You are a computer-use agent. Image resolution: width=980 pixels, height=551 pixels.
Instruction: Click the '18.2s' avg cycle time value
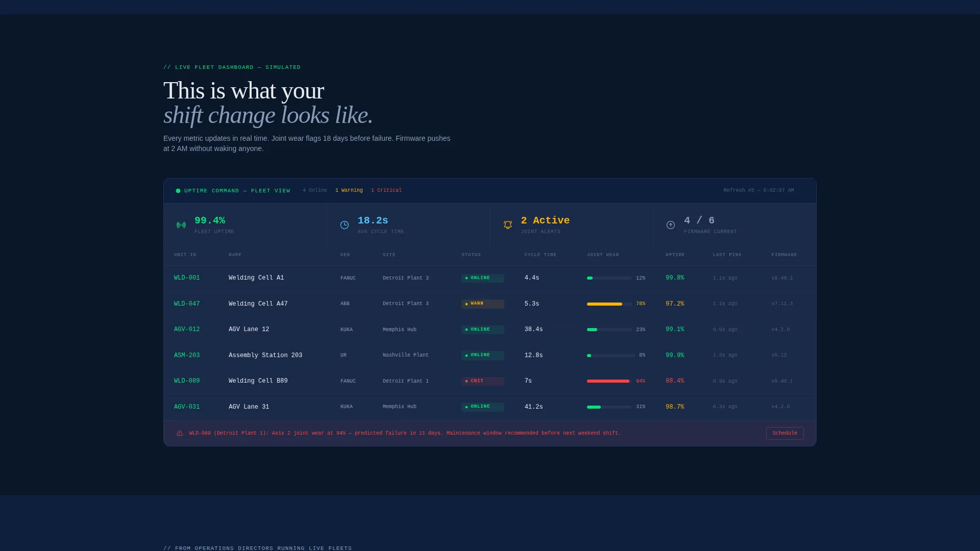coord(373,220)
